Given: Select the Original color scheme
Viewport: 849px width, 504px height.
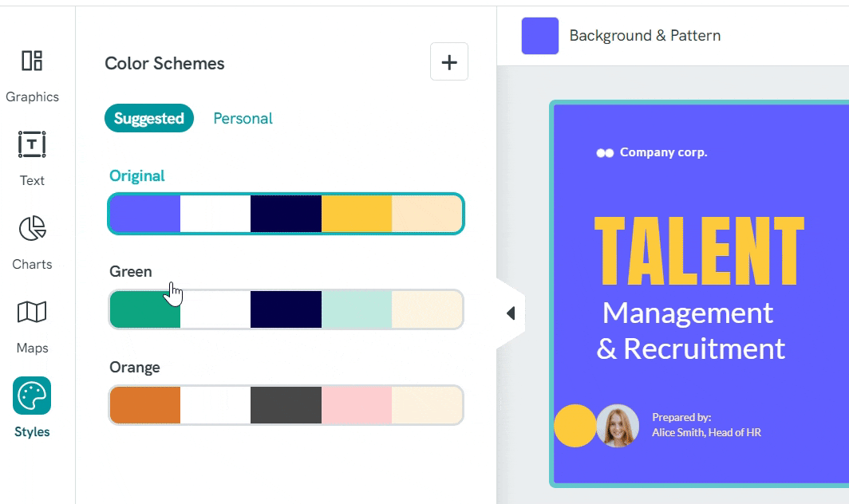Looking at the screenshot, I should [x=285, y=214].
